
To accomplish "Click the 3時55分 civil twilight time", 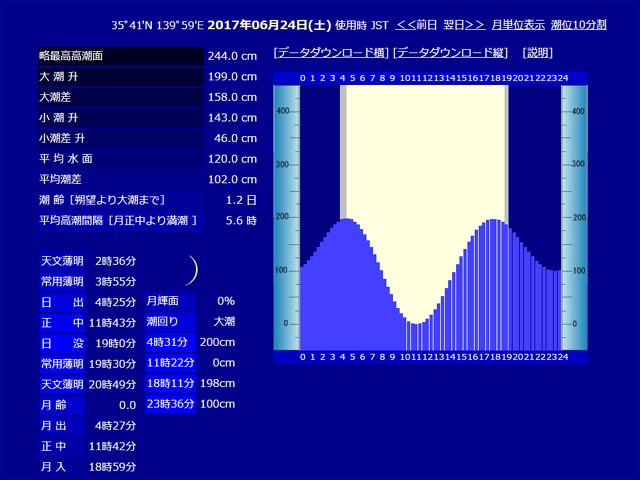I will tap(116, 282).
